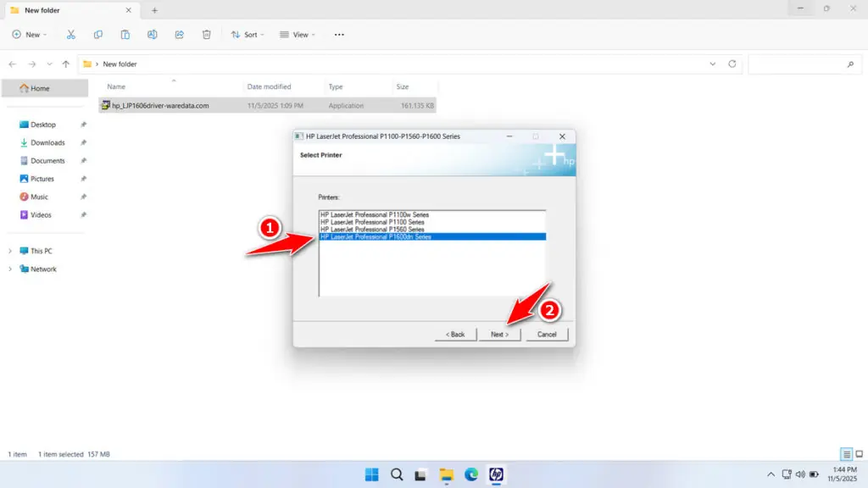Open the HP installer from the taskbar
The image size is (868, 488).
496,475
